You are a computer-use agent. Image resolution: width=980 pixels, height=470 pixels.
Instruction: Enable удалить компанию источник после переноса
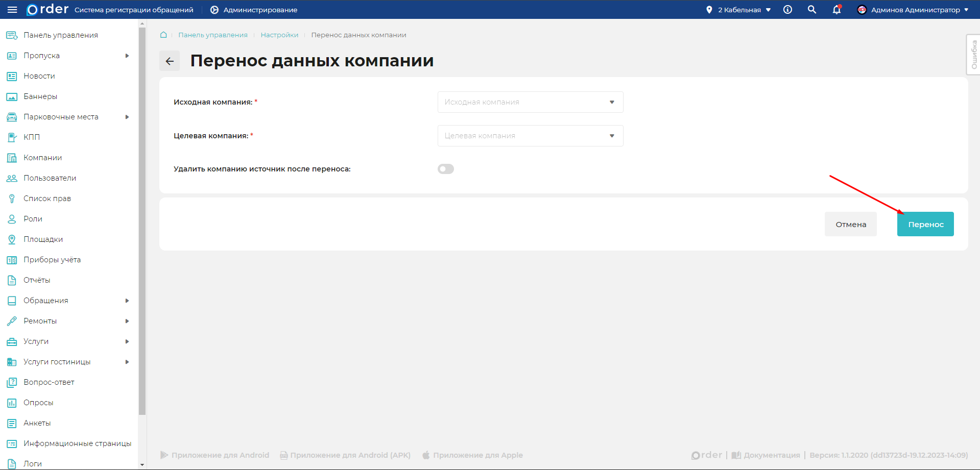coord(445,168)
